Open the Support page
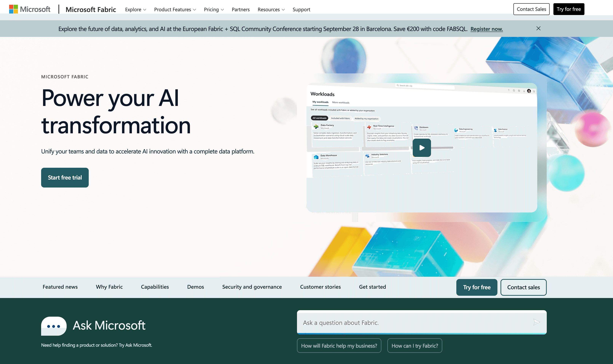The image size is (613, 364). point(301,9)
